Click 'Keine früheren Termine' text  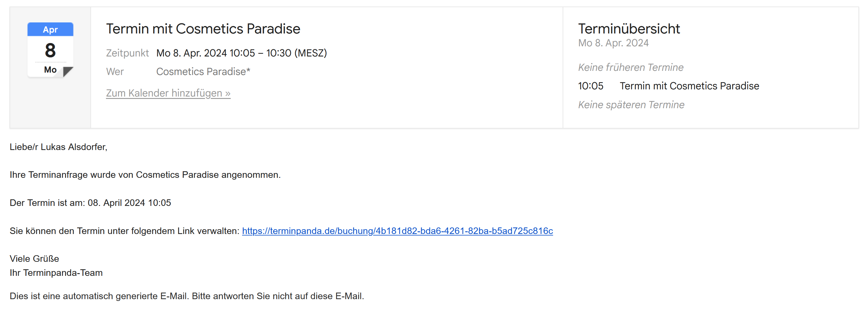(630, 68)
